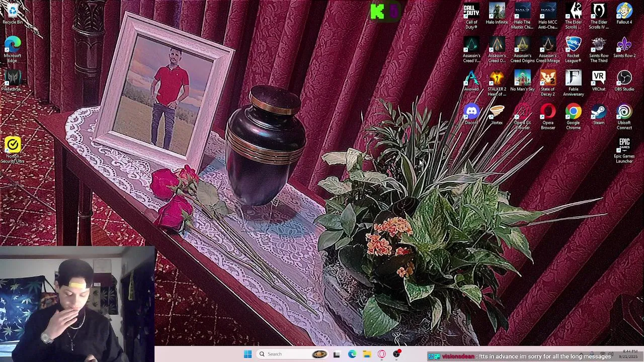Click the Saturn search highlight icon
This screenshot has width=644, height=362.
click(x=319, y=354)
